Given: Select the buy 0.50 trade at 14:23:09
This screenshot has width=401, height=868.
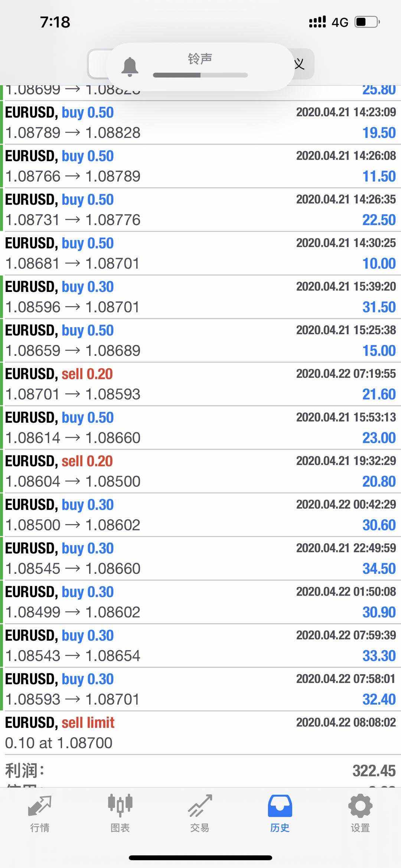Looking at the screenshot, I should [200, 123].
